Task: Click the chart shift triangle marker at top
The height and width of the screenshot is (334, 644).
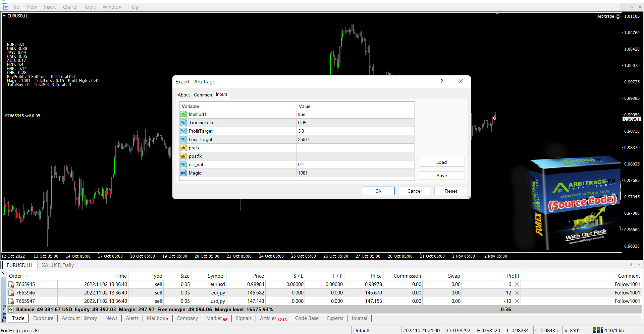Action: coord(497,14)
